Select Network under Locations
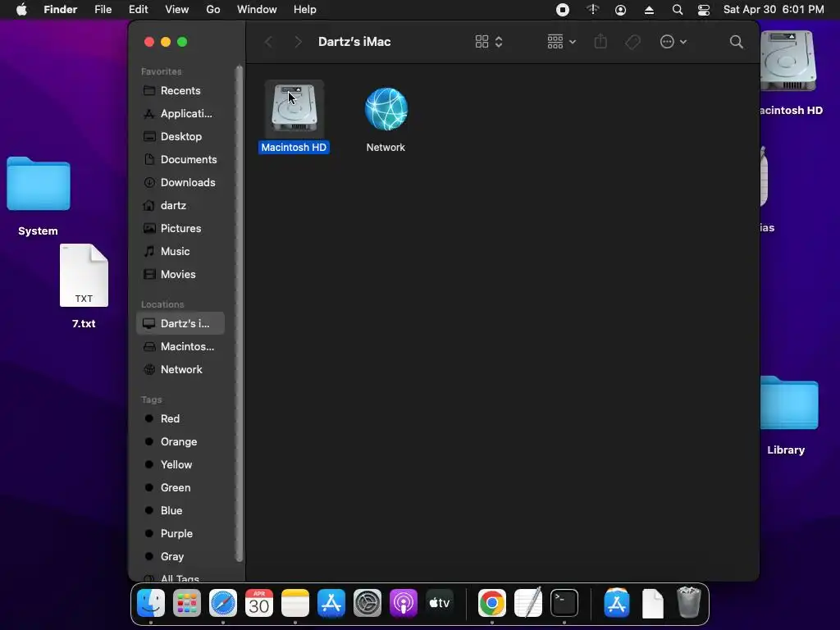Image resolution: width=840 pixels, height=630 pixels. point(180,370)
